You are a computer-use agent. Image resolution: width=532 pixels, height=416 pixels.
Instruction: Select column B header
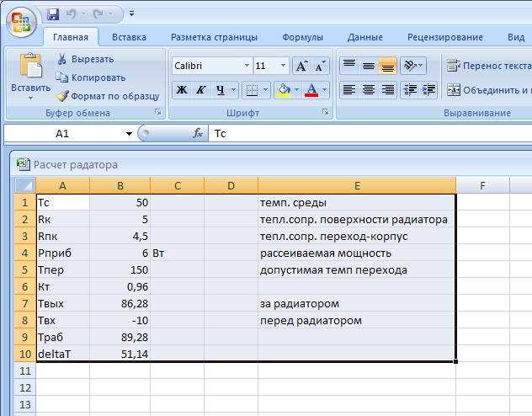(x=120, y=185)
